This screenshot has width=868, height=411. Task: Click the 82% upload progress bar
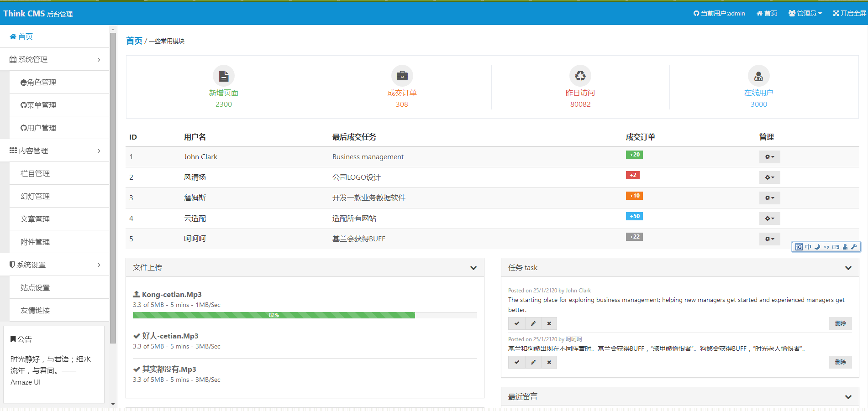[305, 315]
